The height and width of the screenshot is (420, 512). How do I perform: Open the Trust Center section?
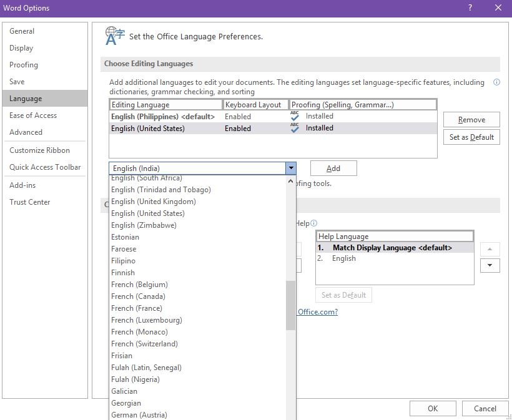tap(29, 202)
